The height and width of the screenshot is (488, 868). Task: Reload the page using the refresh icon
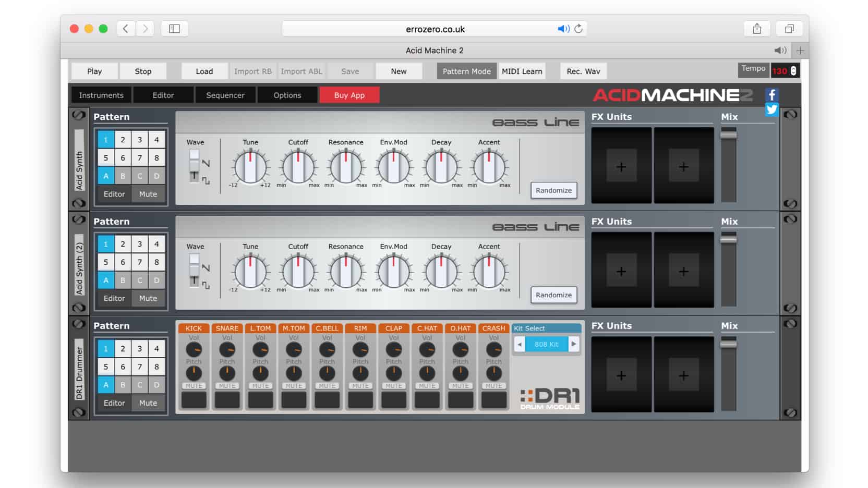578,29
